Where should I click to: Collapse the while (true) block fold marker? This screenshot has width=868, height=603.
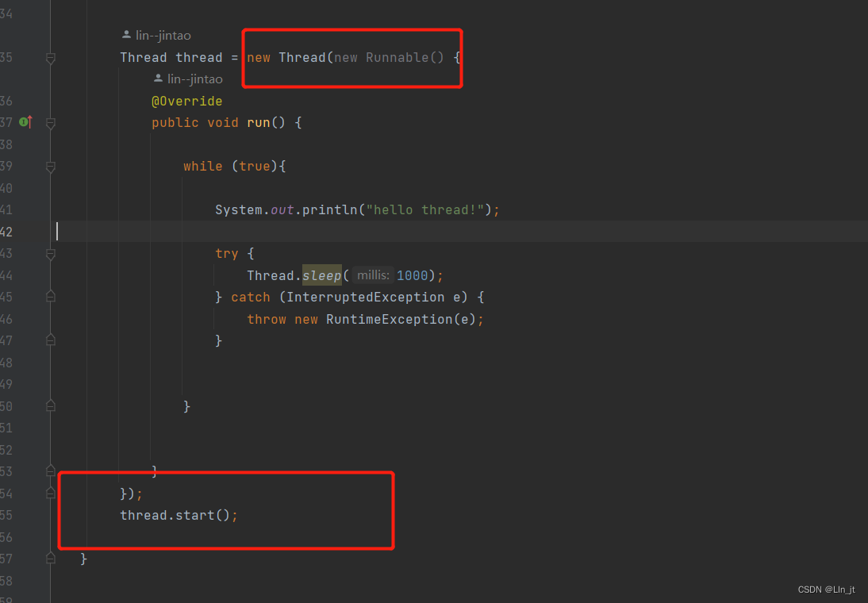tap(50, 167)
